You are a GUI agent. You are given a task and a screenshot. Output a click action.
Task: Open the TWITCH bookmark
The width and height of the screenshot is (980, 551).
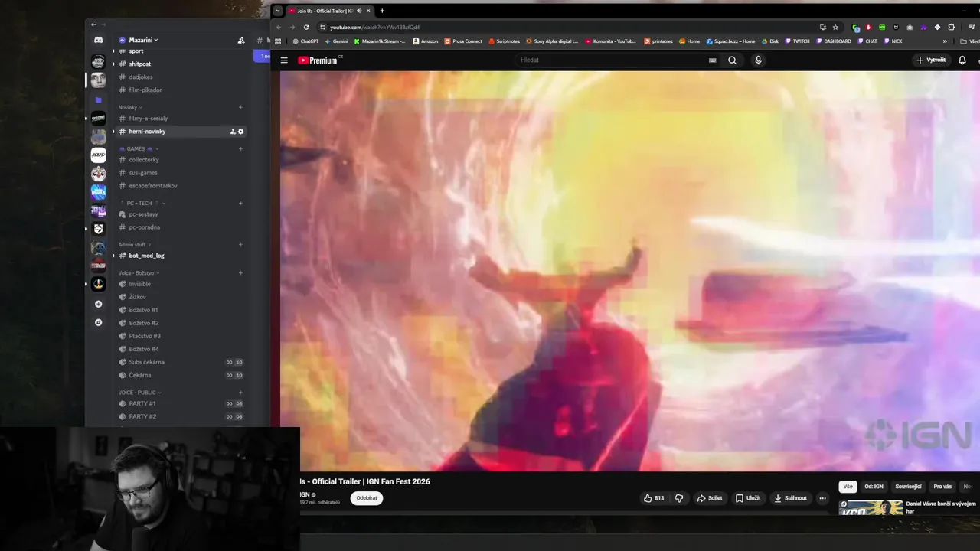click(x=797, y=41)
